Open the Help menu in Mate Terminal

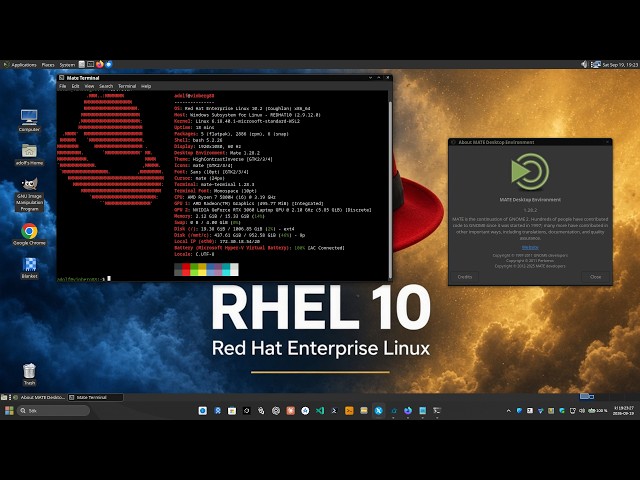pos(146,86)
